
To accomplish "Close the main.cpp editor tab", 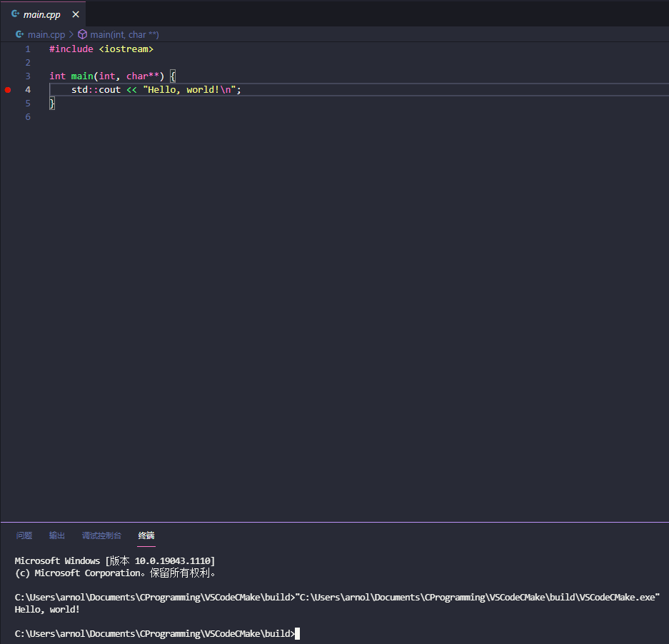I will coord(76,14).
